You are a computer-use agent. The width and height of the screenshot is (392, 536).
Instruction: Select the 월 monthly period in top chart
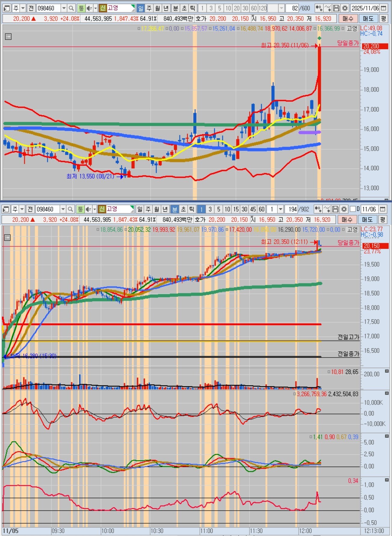158,8
